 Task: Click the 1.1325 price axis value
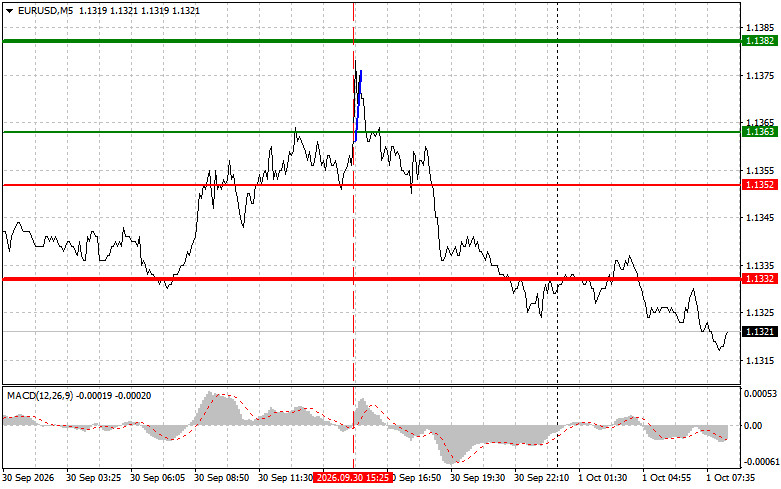[x=760, y=313]
